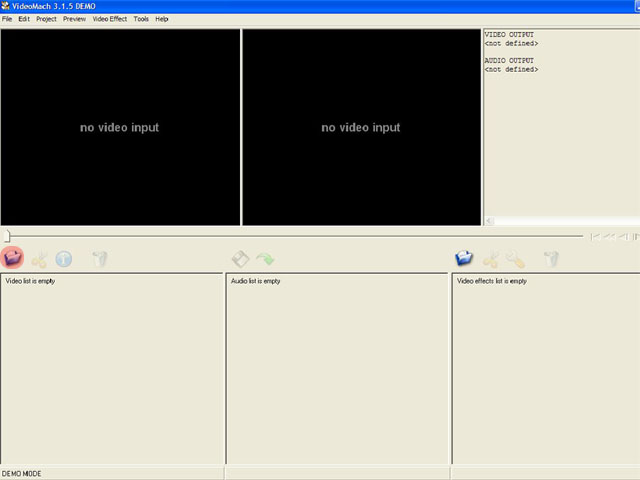Click the video effects wrench settings icon
This screenshot has height=480, width=640.
pos(515,259)
